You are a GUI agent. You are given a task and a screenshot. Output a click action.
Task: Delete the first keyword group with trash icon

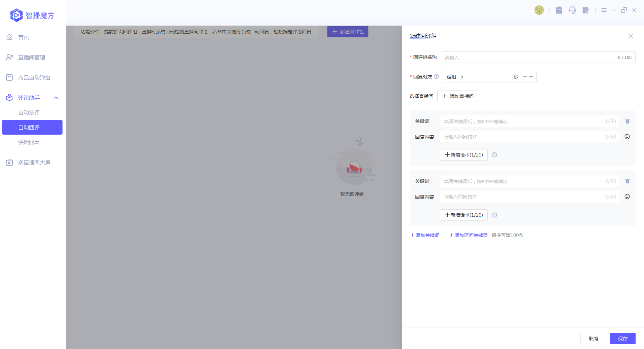[628, 121]
